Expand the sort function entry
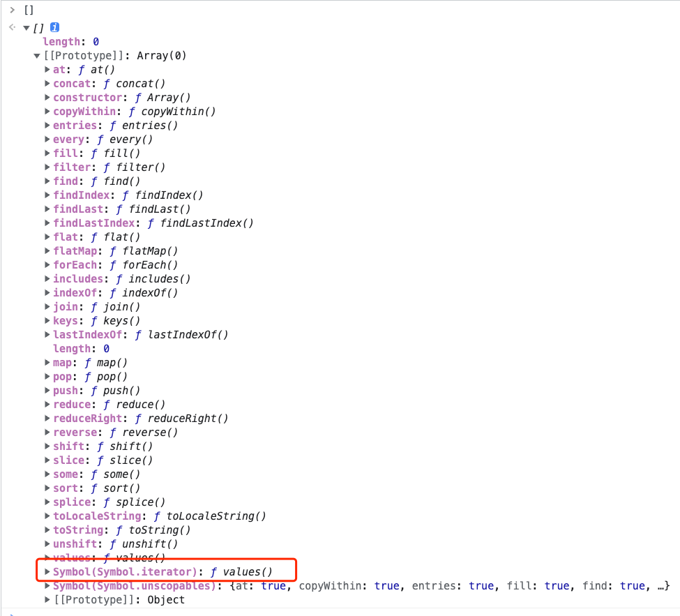 47,488
